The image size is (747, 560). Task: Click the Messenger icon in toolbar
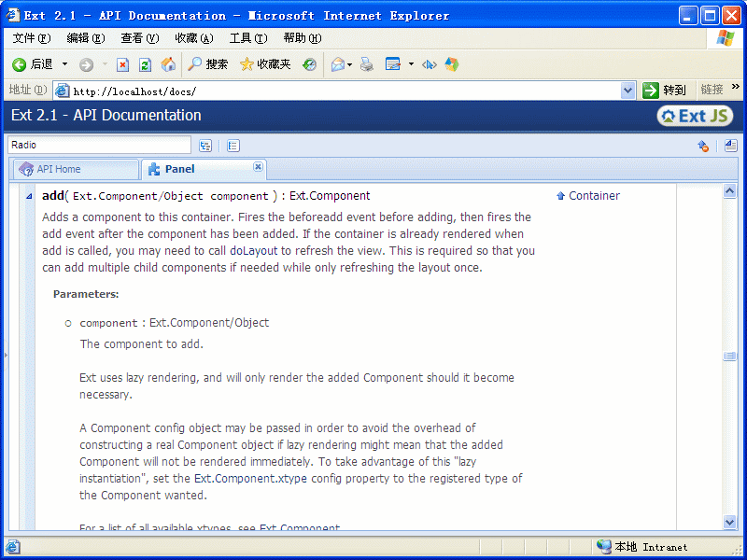point(452,64)
